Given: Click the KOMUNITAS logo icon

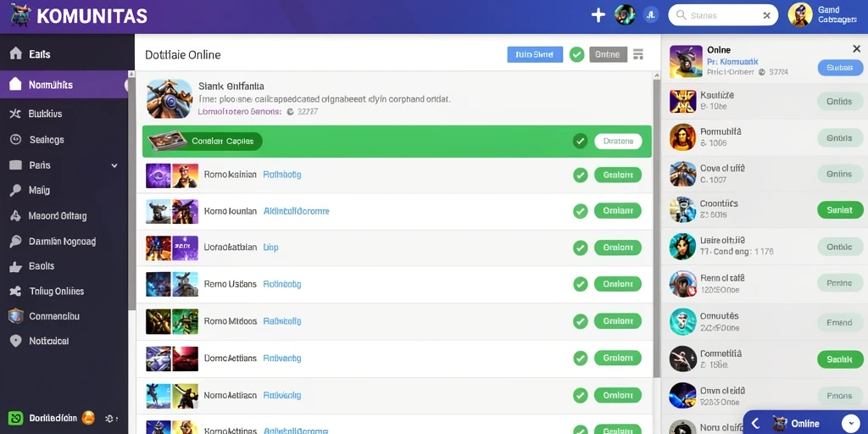Looking at the screenshot, I should click(20, 15).
